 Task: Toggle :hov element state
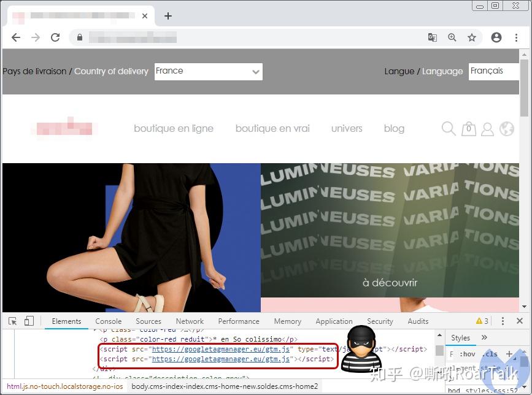(x=467, y=354)
